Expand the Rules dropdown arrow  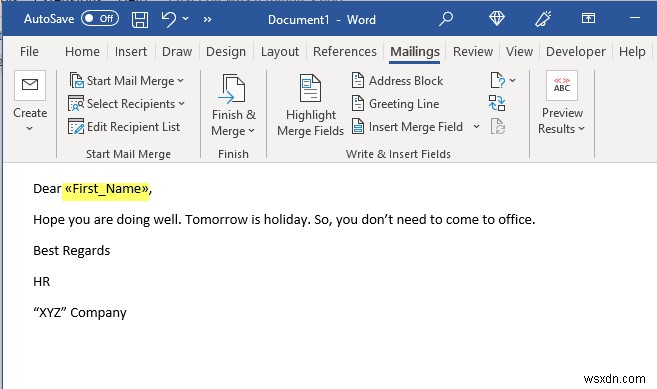(x=512, y=80)
